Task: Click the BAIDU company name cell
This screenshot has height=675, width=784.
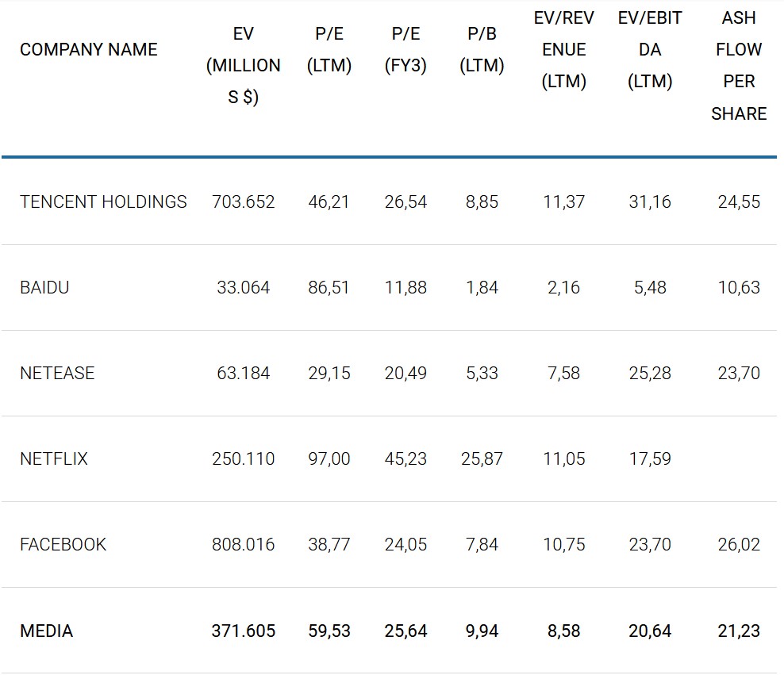Action: [x=44, y=287]
